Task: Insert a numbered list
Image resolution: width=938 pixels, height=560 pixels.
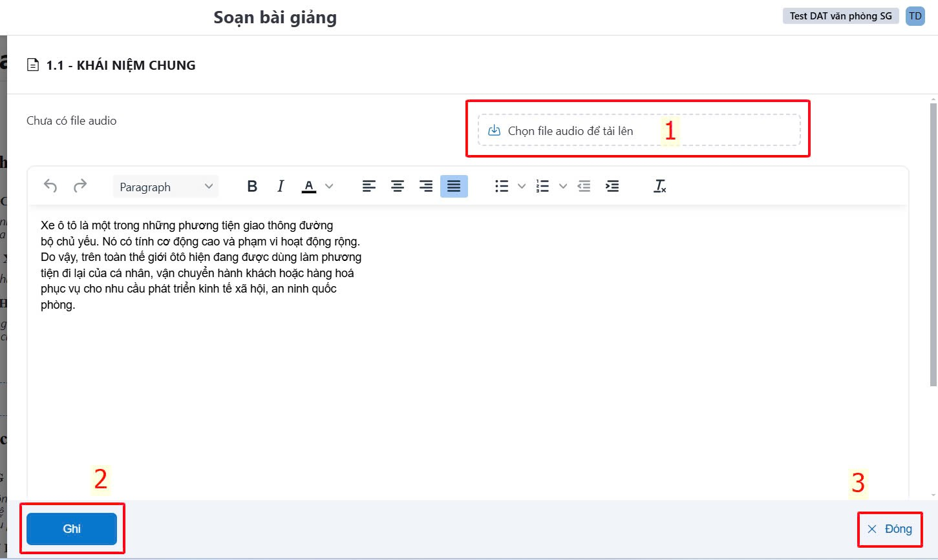Action: [x=543, y=187]
